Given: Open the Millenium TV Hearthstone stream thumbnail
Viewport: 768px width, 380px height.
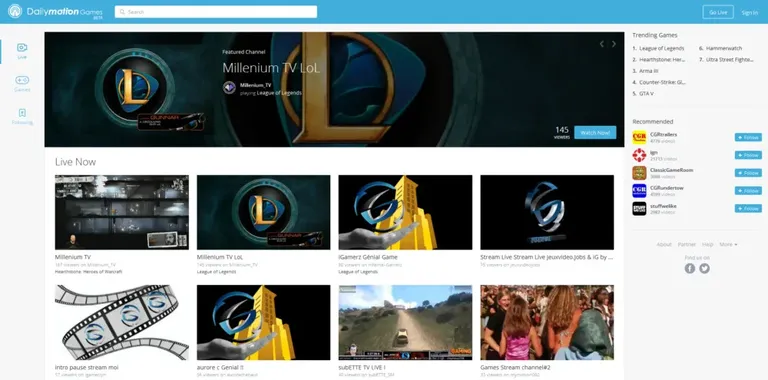Looking at the screenshot, I should [x=121, y=212].
